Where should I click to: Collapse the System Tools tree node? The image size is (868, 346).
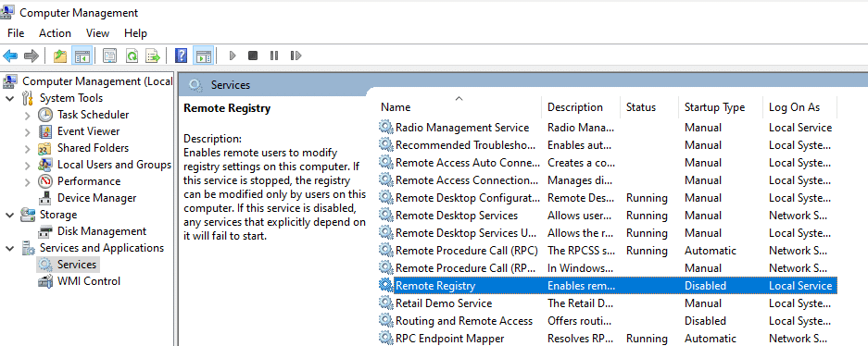[9, 98]
